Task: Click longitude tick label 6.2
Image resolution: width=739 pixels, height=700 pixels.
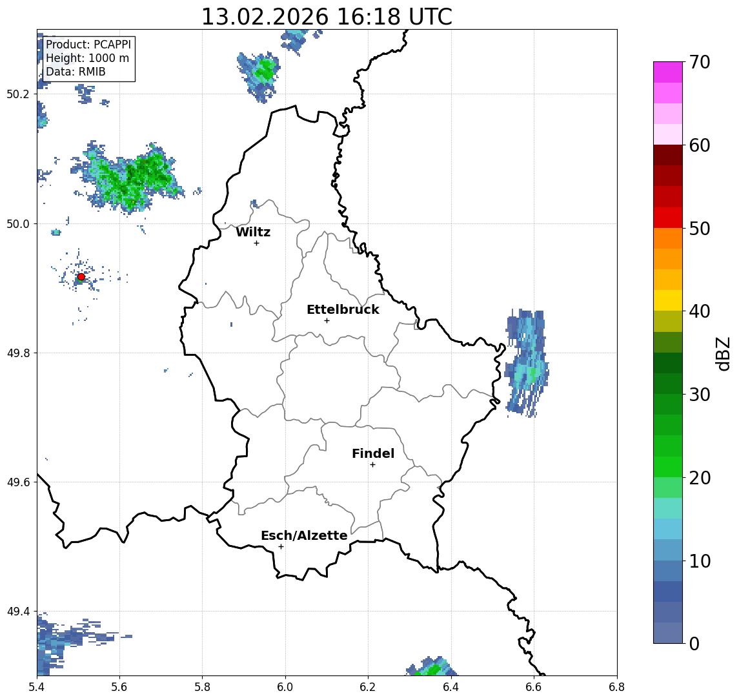Action: pos(368,687)
